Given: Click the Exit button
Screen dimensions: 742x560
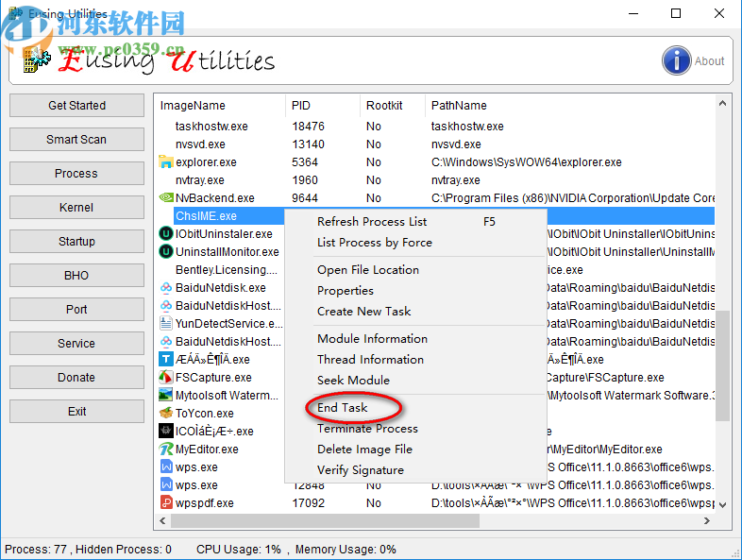Looking at the screenshot, I should (x=76, y=412).
